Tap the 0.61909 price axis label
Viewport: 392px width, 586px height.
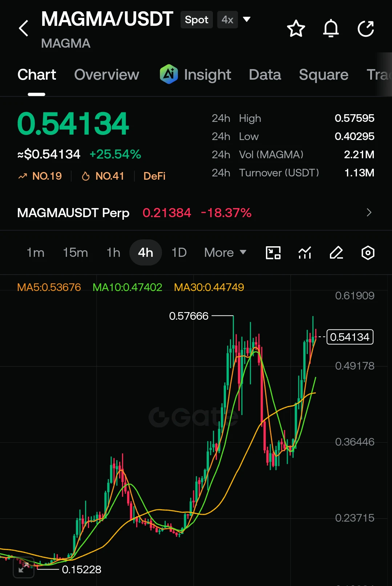355,295
